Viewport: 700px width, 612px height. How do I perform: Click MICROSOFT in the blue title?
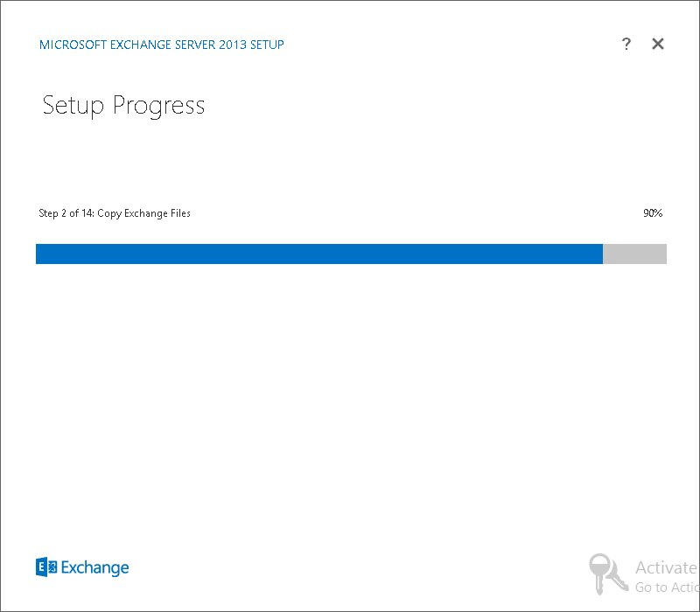point(73,45)
